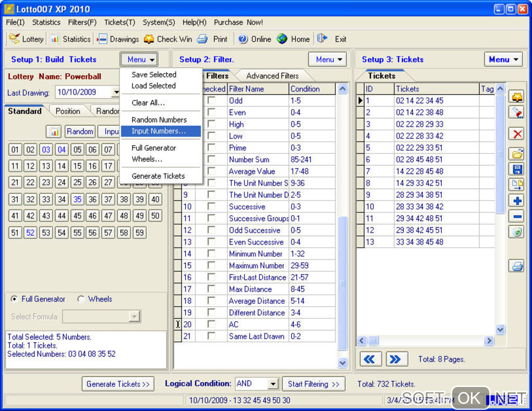Open the Setup 3 Tickets Menu dropdown

point(503,59)
